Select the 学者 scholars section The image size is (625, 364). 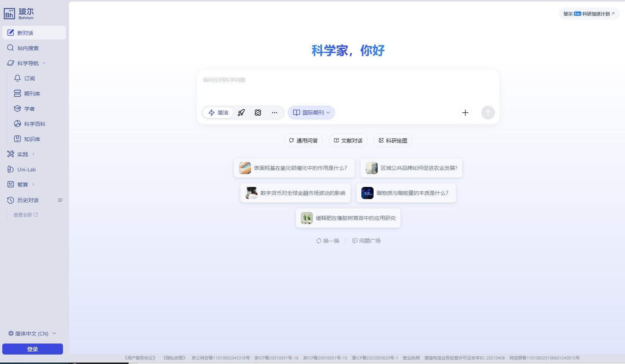pos(30,109)
